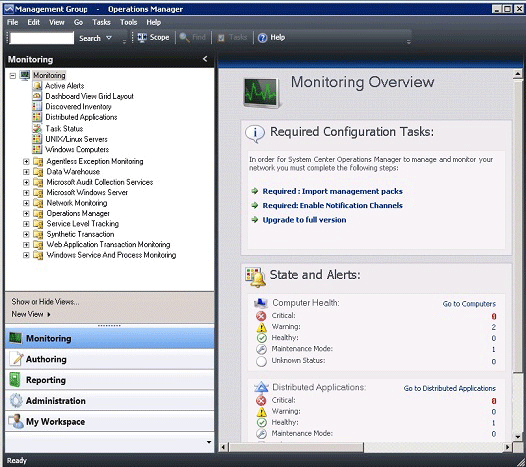This screenshot has width=526, height=467.
Task: Open Help via question mark icon
Action: [x=262, y=38]
